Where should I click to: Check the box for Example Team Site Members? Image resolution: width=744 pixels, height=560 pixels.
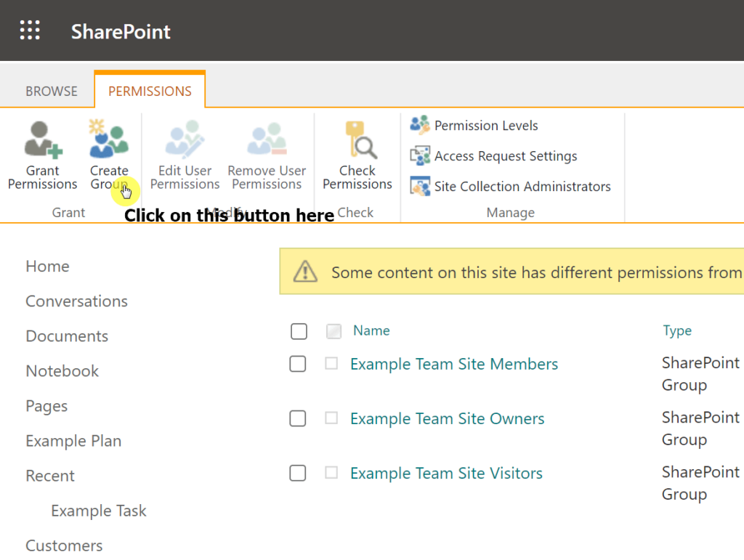pos(297,364)
